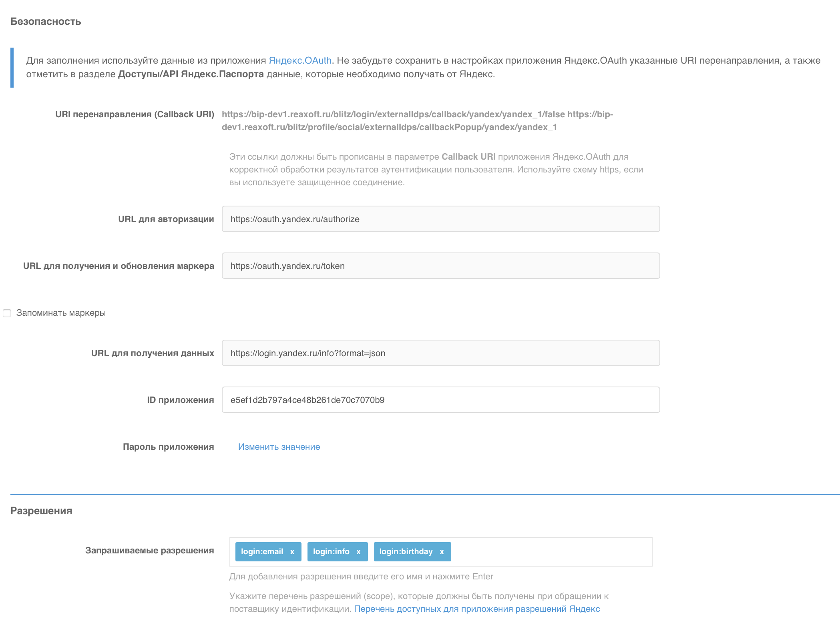
Task: Remove the login:birthday permission tag
Action: [x=442, y=551]
